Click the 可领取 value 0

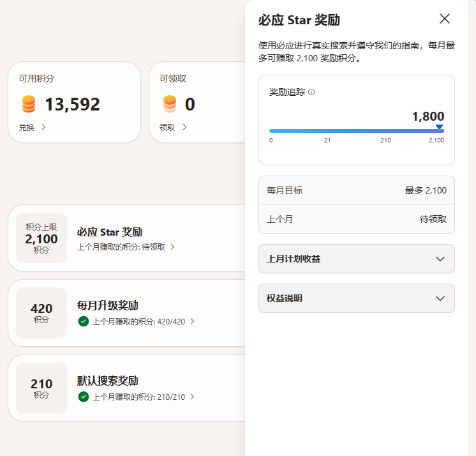pyautogui.click(x=190, y=104)
